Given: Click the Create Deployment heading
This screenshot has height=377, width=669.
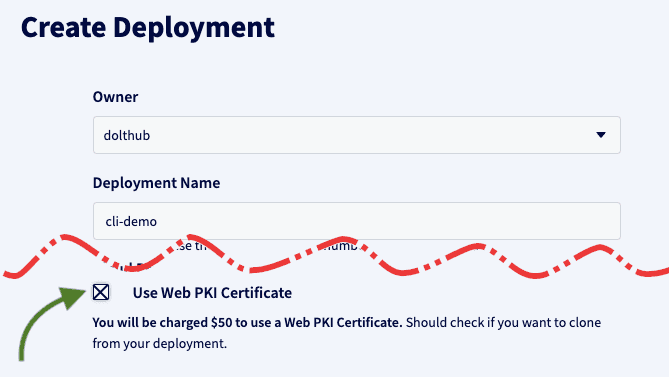Looking at the screenshot, I should (148, 28).
